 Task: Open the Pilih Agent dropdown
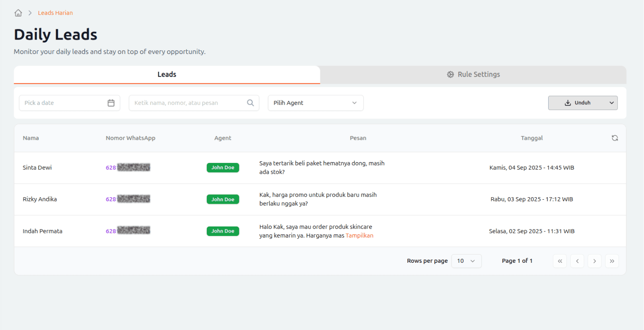(315, 103)
